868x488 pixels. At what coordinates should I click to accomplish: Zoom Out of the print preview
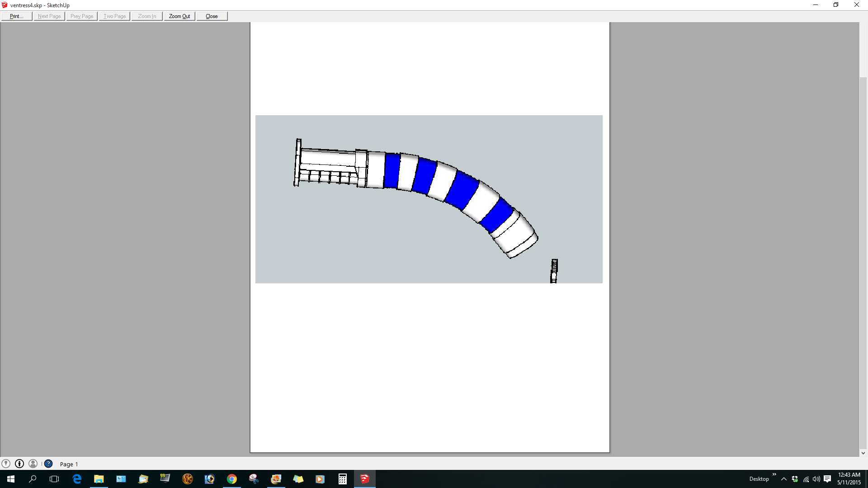point(179,16)
